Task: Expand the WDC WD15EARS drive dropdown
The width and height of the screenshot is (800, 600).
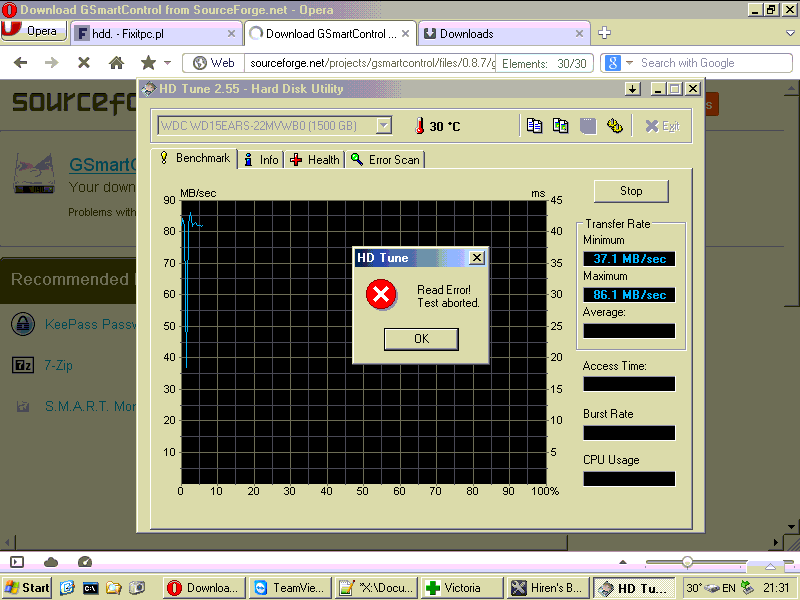Action: (x=383, y=126)
